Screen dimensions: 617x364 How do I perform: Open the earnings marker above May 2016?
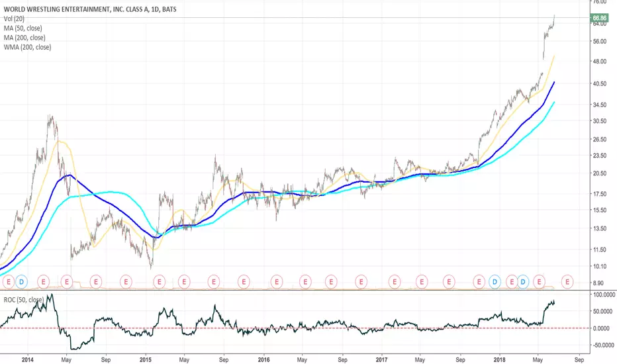click(x=305, y=282)
